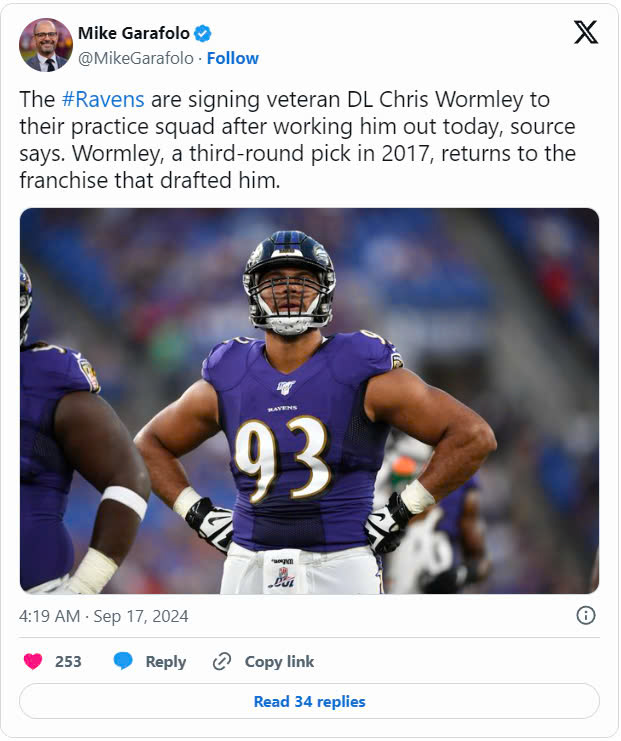Click the number 93 jersey in photo
This screenshot has height=741, width=621.
point(282,458)
